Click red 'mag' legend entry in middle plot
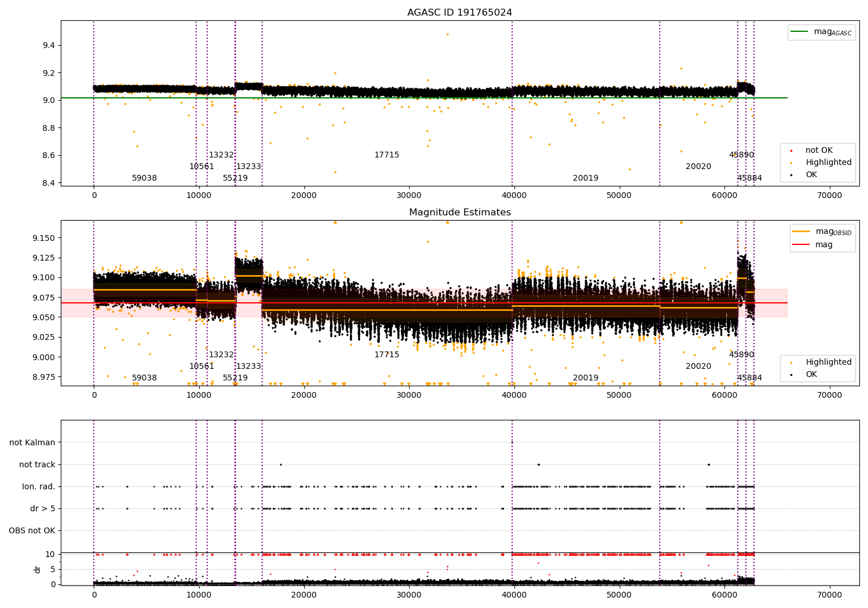 coord(812,245)
